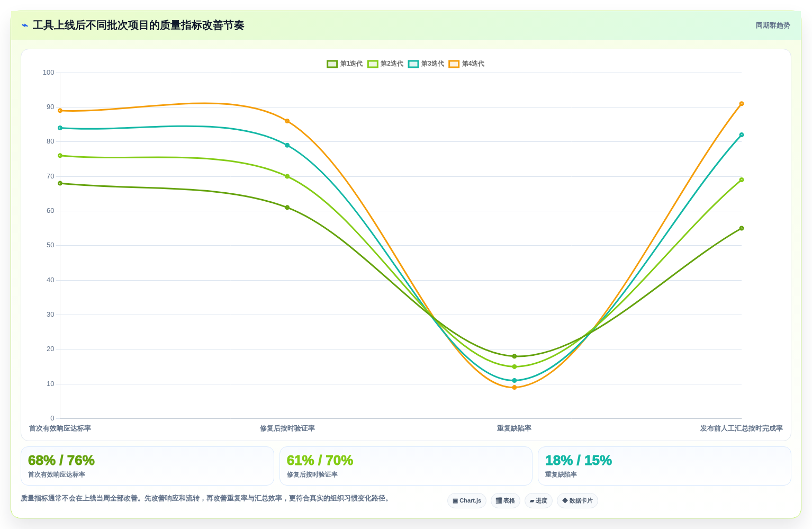
Task: Open the 18% / 15% stat card
Action: click(664, 466)
